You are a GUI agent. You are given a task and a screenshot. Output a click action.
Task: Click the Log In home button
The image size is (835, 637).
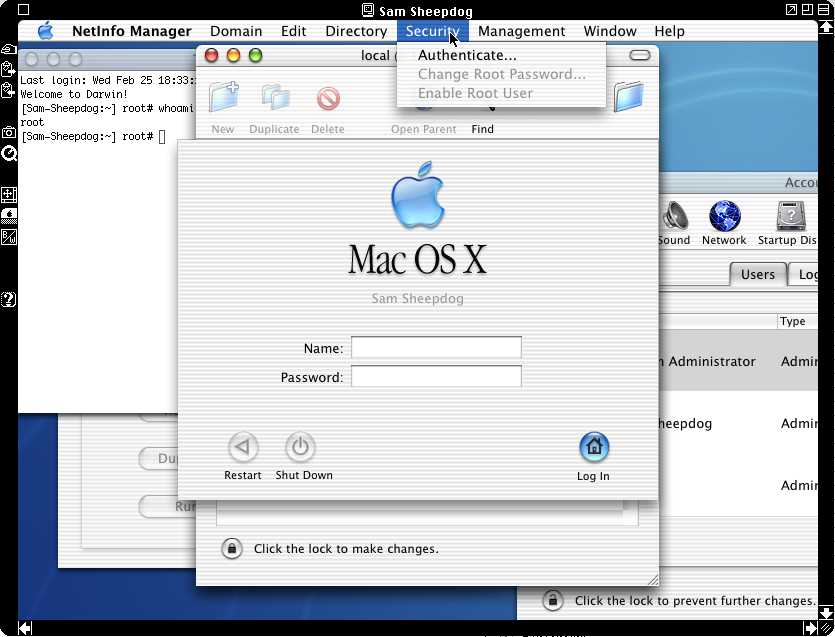tap(594, 447)
